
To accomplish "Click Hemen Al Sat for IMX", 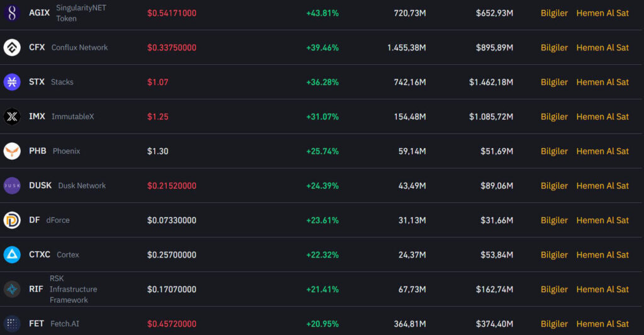I will [x=602, y=116].
